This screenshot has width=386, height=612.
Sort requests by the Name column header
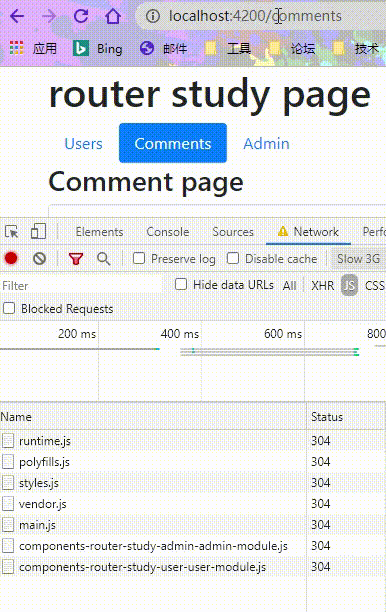[x=153, y=417]
